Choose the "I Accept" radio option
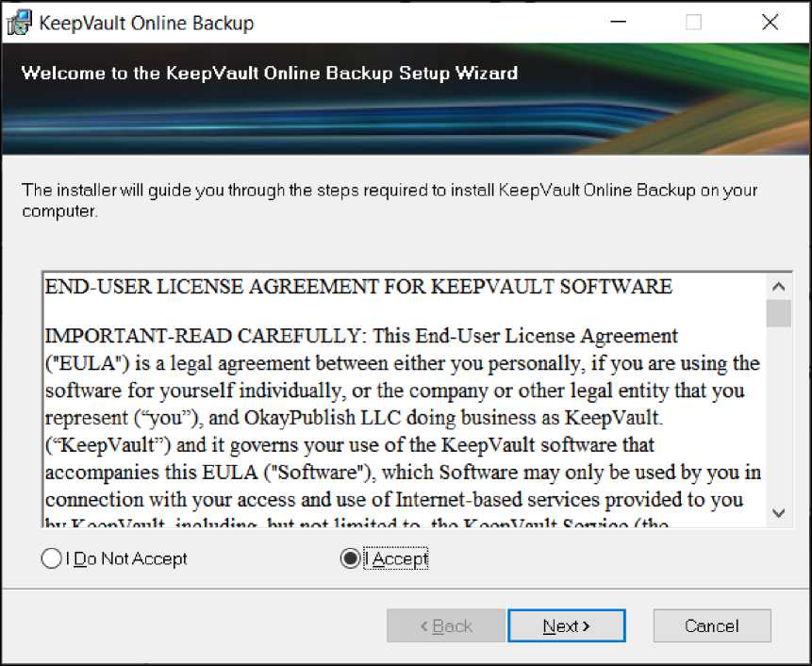Image resolution: width=812 pixels, height=666 pixels. click(x=351, y=559)
